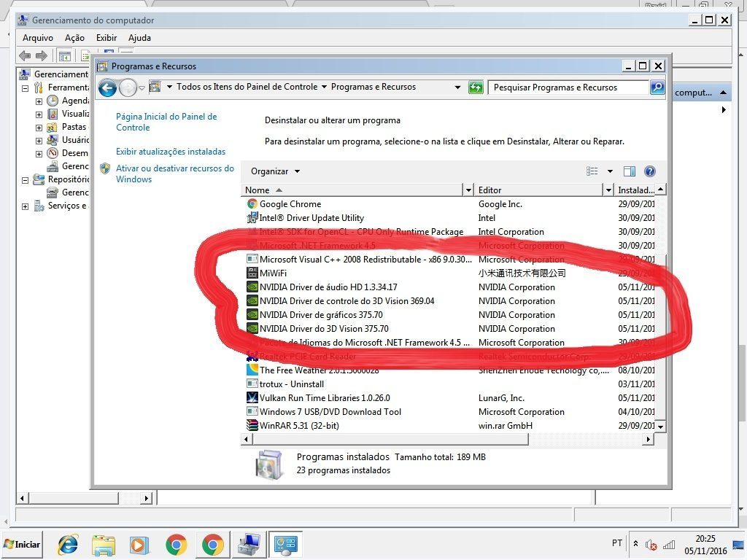
Task: Click the Windows 7 USB/DVD Download Tool icon
Action: (x=252, y=411)
